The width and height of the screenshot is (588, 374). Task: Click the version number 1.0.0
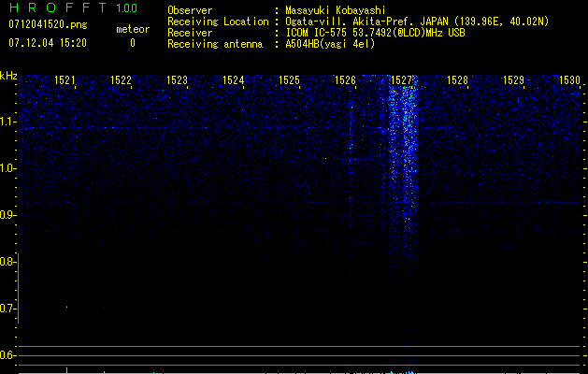tap(127, 7)
